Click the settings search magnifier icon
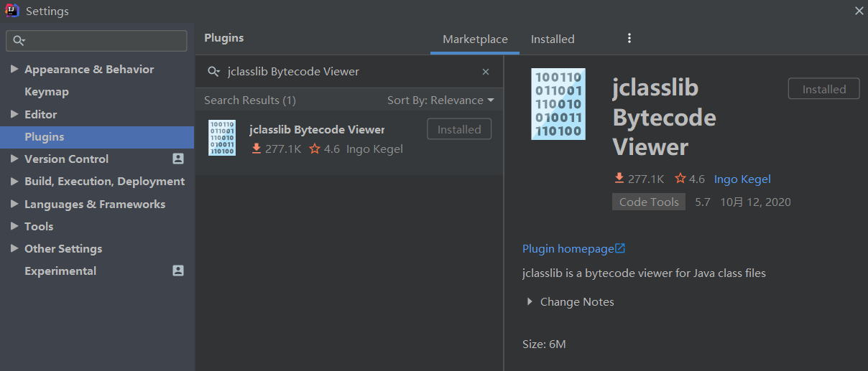 19,41
